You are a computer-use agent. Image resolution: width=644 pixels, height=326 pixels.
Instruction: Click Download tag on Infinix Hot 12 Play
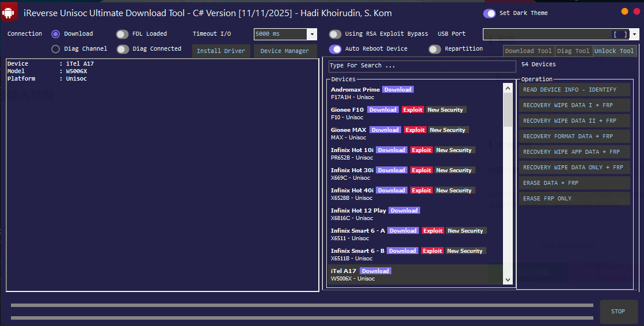pyautogui.click(x=404, y=210)
